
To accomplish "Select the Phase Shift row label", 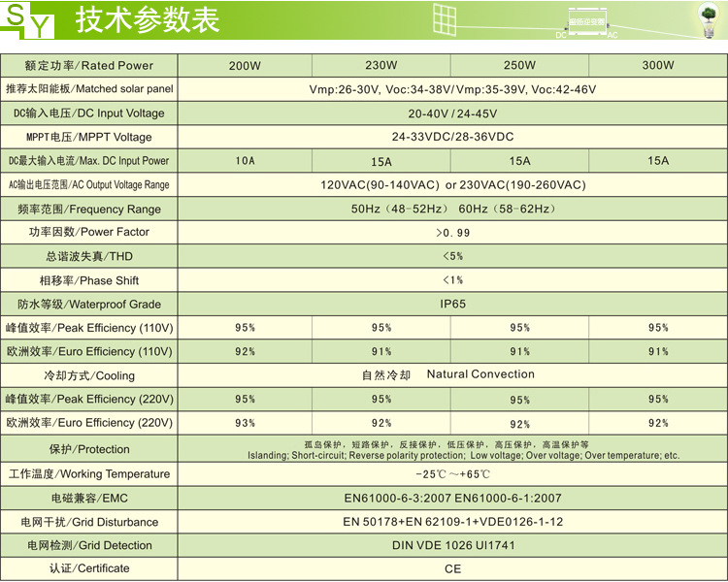I will (89, 280).
